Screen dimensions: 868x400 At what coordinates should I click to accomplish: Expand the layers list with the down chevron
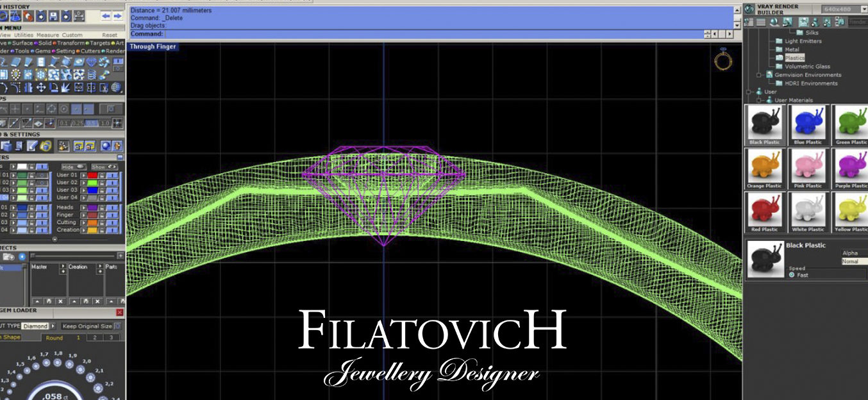tap(54, 239)
